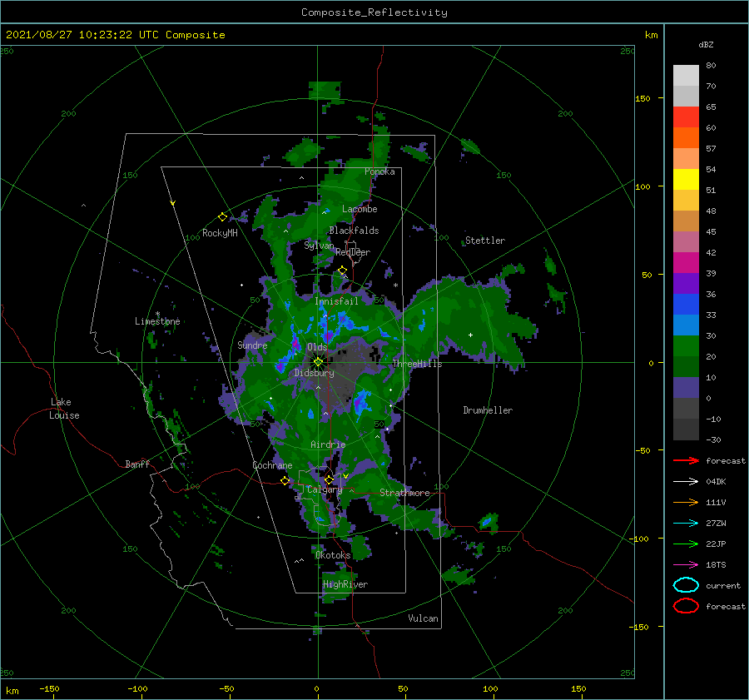Click the Didsbury town label

point(315,373)
